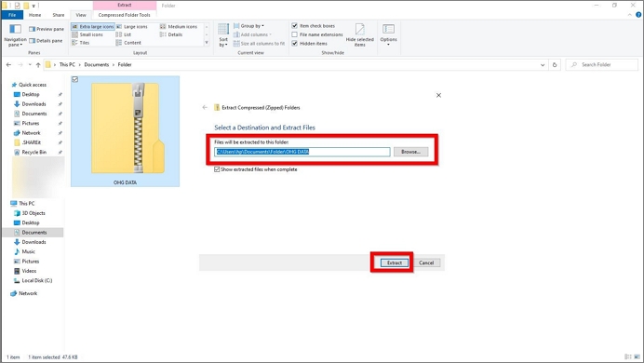Screen dimensions: 644x363
Task: Select Extra large icons layout
Action: [93, 27]
